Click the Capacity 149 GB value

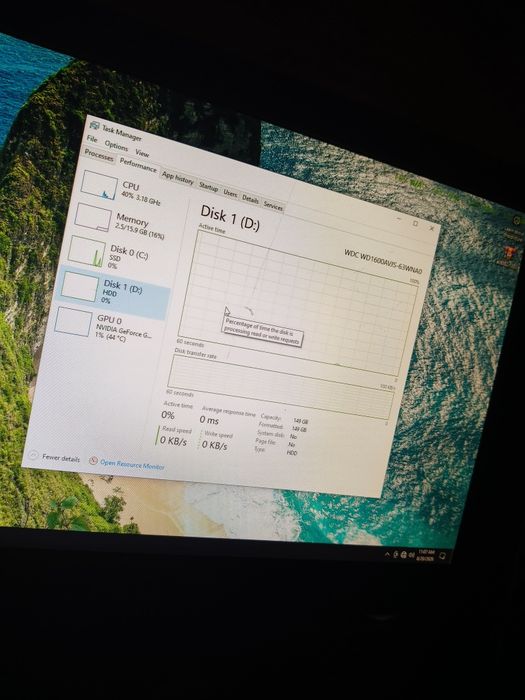coord(301,421)
